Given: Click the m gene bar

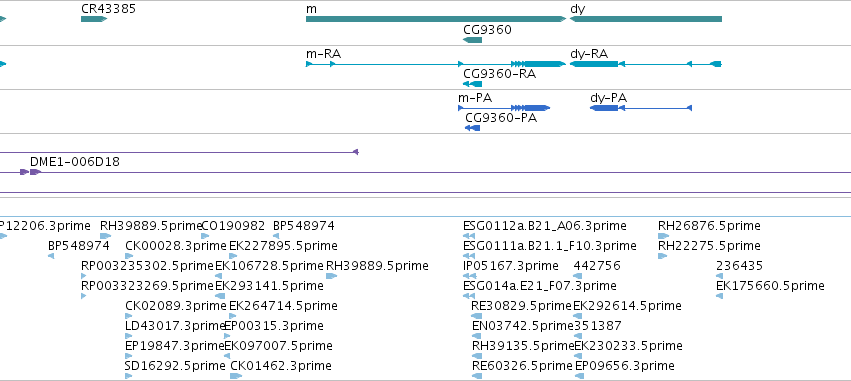Looking at the screenshot, I should point(436,19).
